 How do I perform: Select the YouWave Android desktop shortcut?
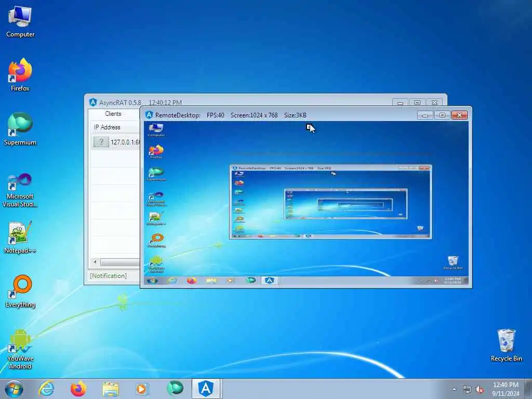[x=20, y=349]
